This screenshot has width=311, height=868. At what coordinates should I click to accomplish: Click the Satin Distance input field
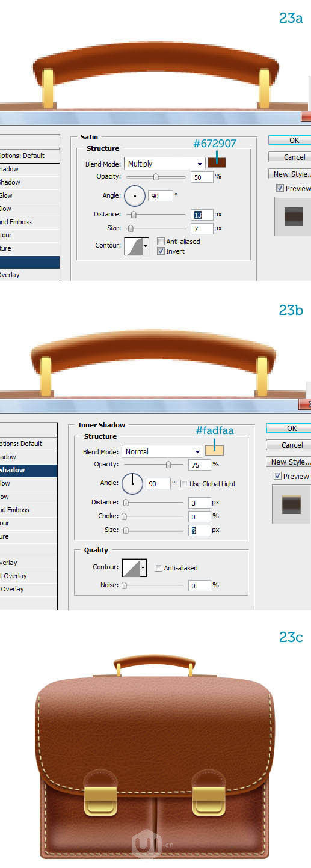click(x=203, y=215)
